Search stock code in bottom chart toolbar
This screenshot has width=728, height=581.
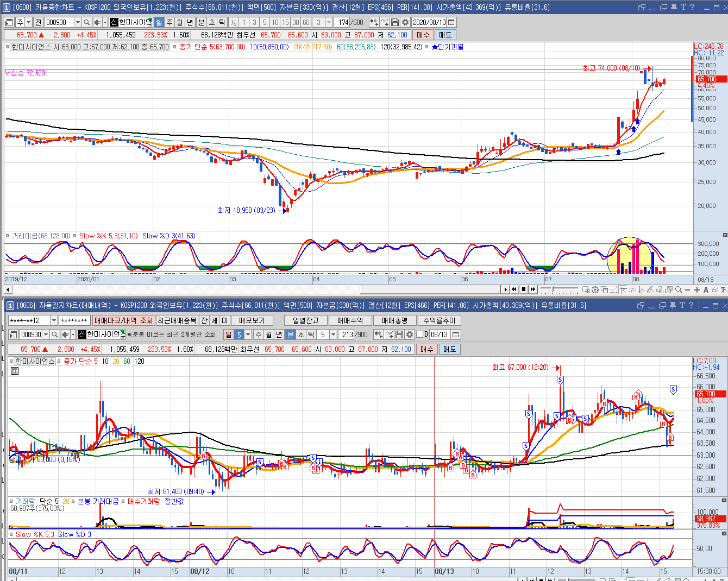pos(54,334)
